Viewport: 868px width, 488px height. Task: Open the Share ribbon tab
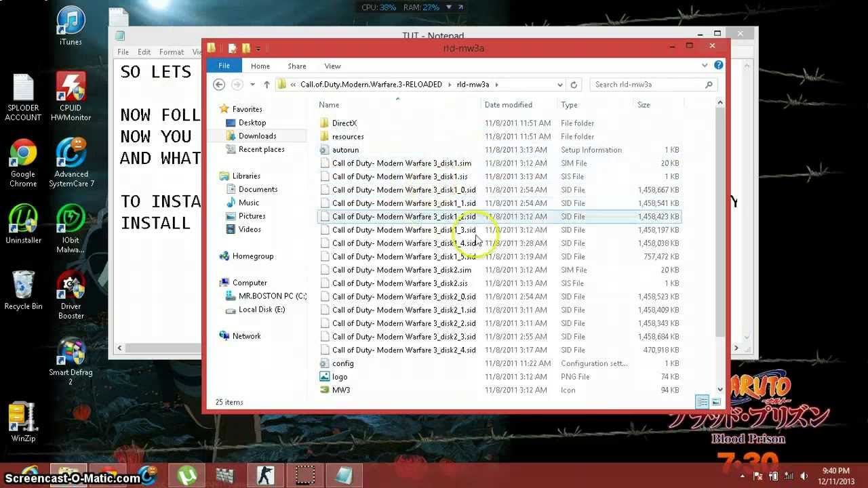click(x=297, y=66)
